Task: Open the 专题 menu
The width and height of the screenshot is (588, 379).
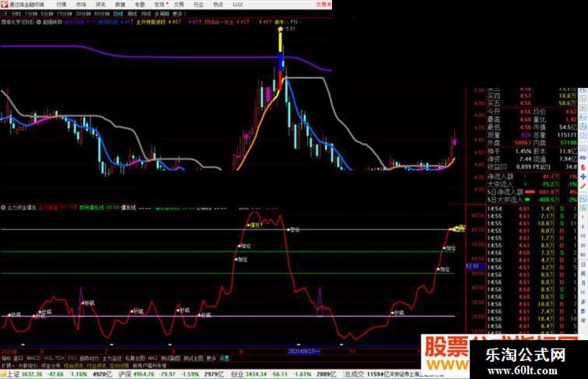Action: pos(140,4)
